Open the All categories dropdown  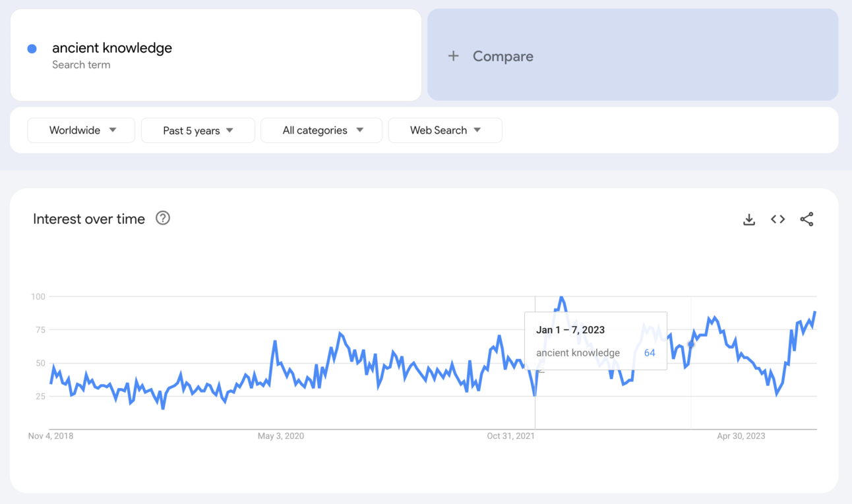[322, 130]
